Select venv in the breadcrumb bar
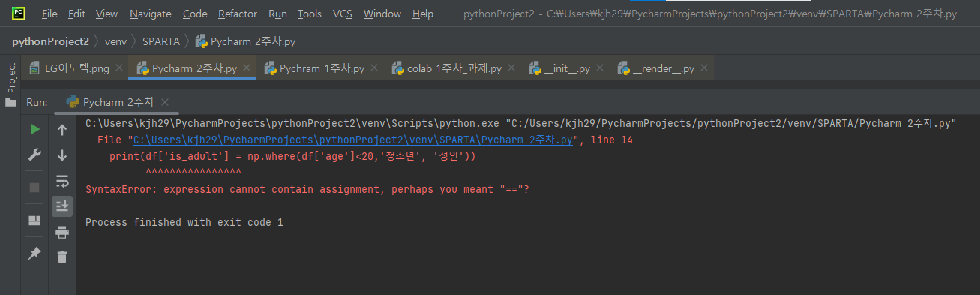The image size is (980, 295). coord(115,41)
